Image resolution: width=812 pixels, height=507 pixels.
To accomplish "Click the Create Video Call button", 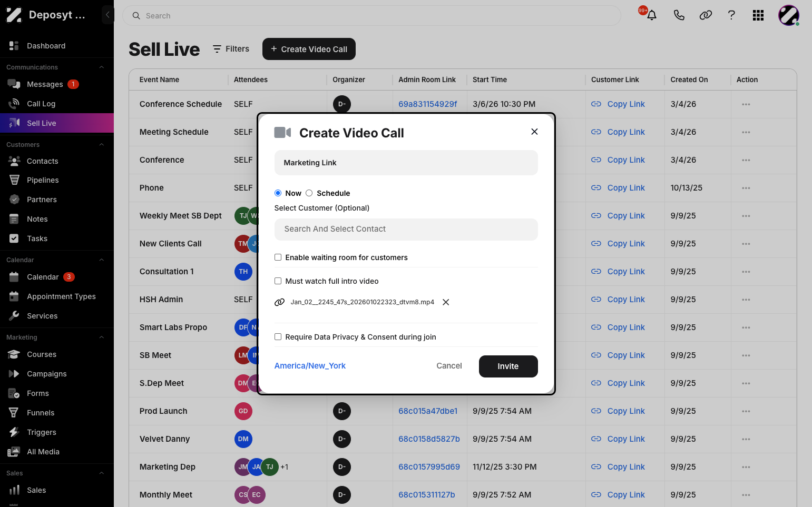I will [x=309, y=49].
